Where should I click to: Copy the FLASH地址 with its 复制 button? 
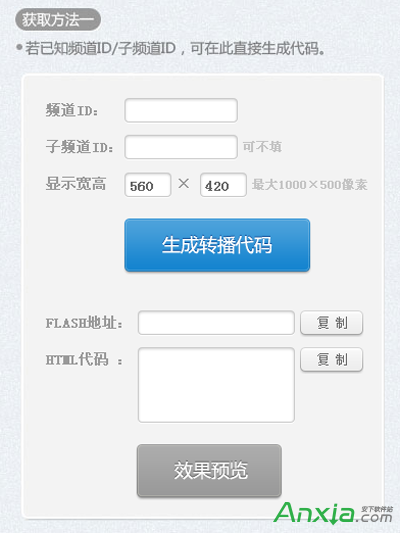click(x=332, y=322)
